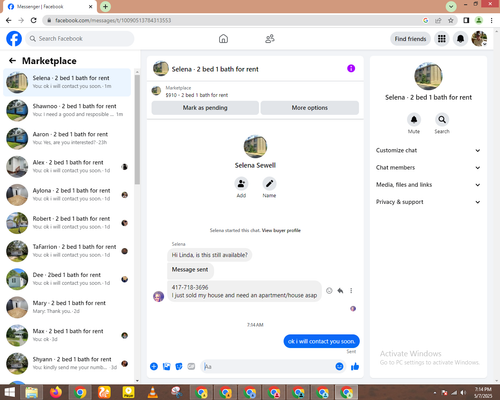Open more actions plus icon in composer
This screenshot has width=500, height=400.
tap(154, 367)
